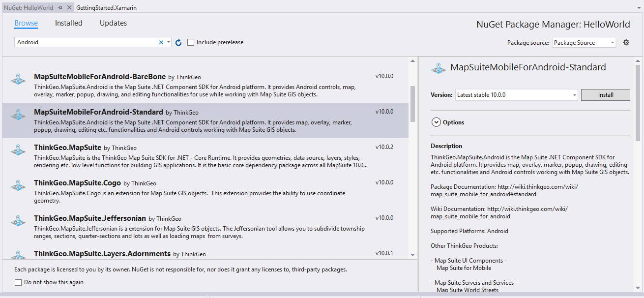Click the v10.0.0 version of the Jeffersonian package
The image size is (644, 298).
pos(384,218)
